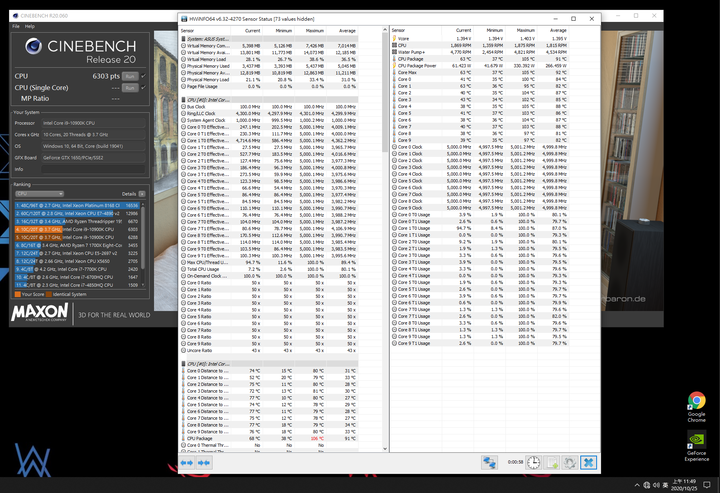Screen dimensions: 720x493
Task: Run the CPU benchmark in Cinebench
Action: pos(130,76)
